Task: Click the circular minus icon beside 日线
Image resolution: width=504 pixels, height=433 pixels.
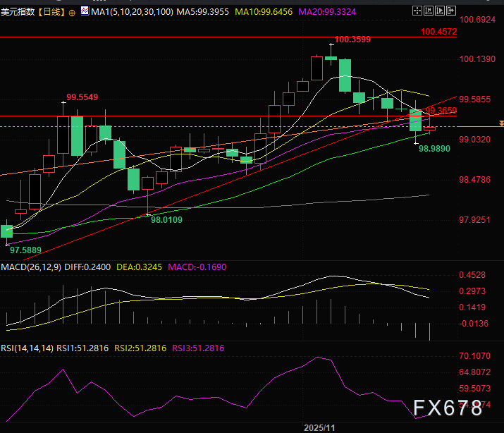Action: tap(73, 12)
